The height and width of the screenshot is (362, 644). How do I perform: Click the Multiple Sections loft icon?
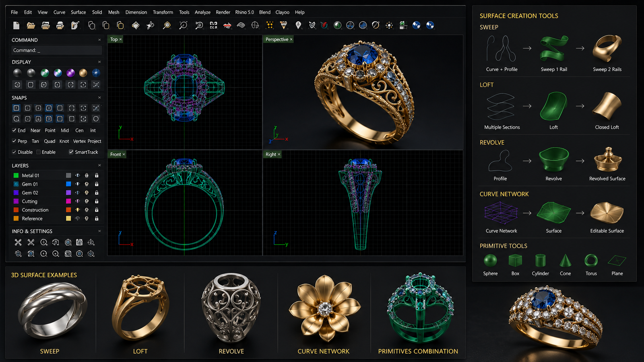[x=501, y=106]
